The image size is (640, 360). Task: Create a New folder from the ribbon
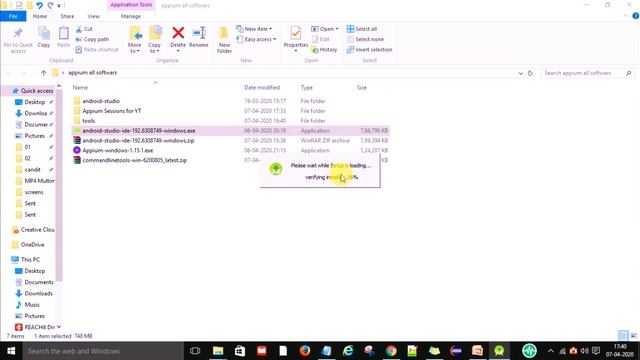[x=224, y=40]
